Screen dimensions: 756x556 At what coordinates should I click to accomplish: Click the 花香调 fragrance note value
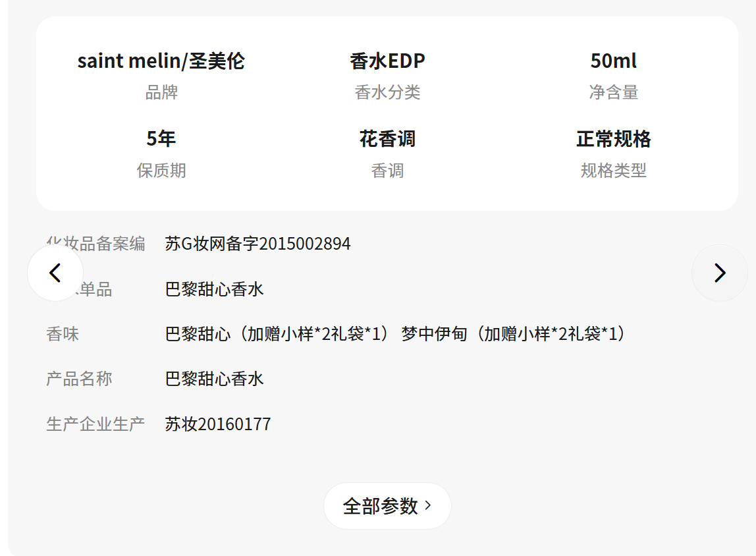coord(387,139)
